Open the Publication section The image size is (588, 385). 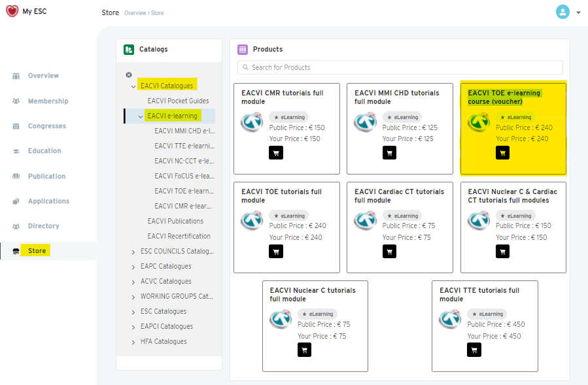pyautogui.click(x=46, y=176)
